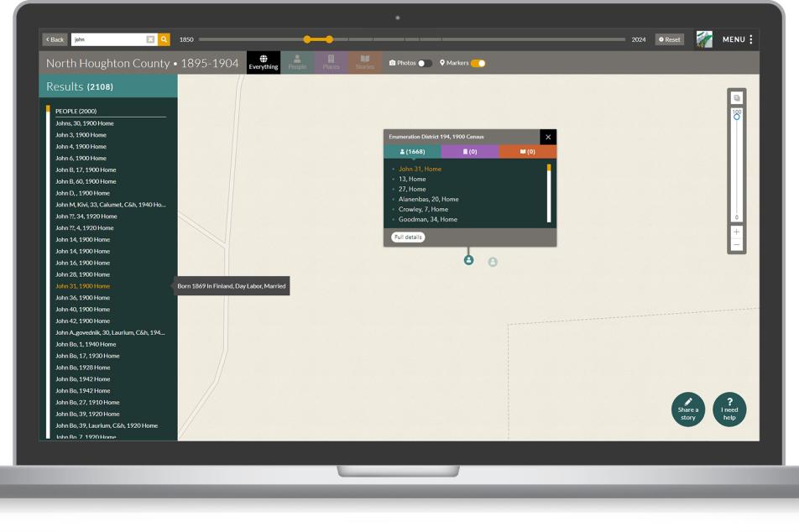Clear the search box with the X icon
Screen dimensions: 799x532
tap(150, 39)
